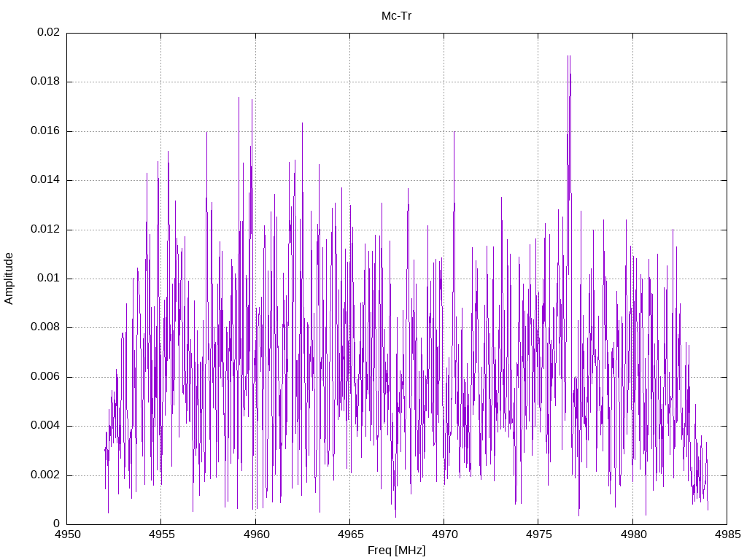Click the y-axis tick label 0.004
This screenshot has height=560, width=747.
46,426
